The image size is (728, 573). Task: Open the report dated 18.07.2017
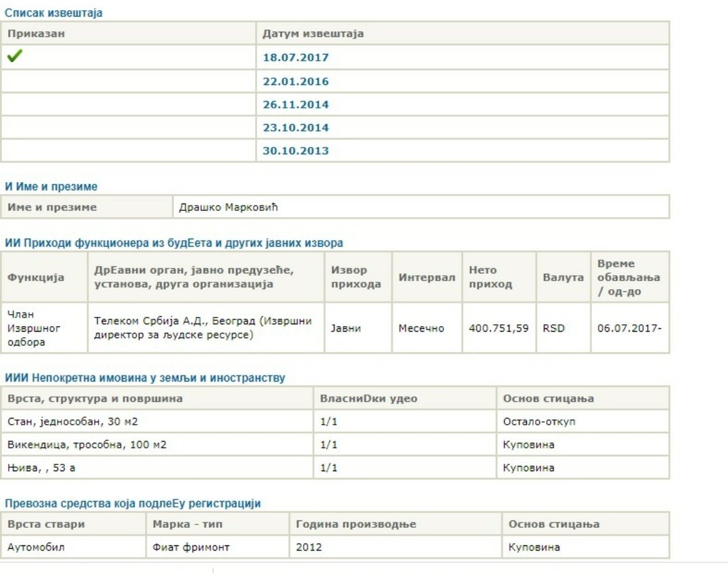[296, 57]
